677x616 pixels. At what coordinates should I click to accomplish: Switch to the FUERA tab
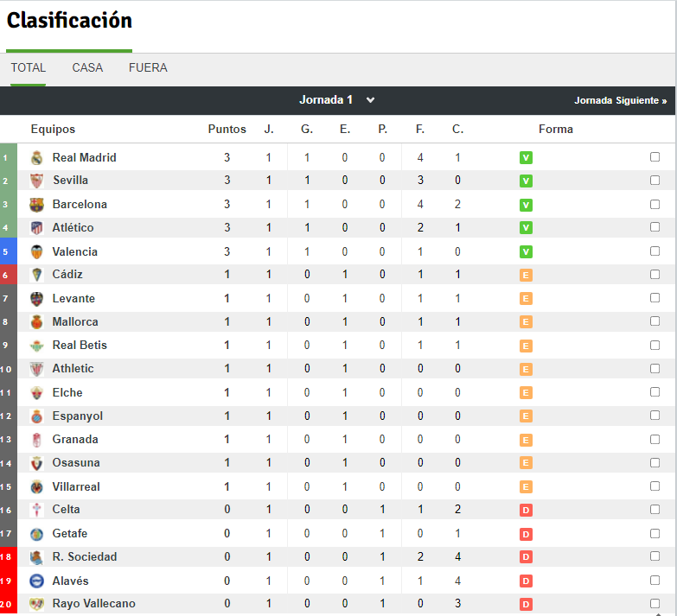tap(148, 67)
